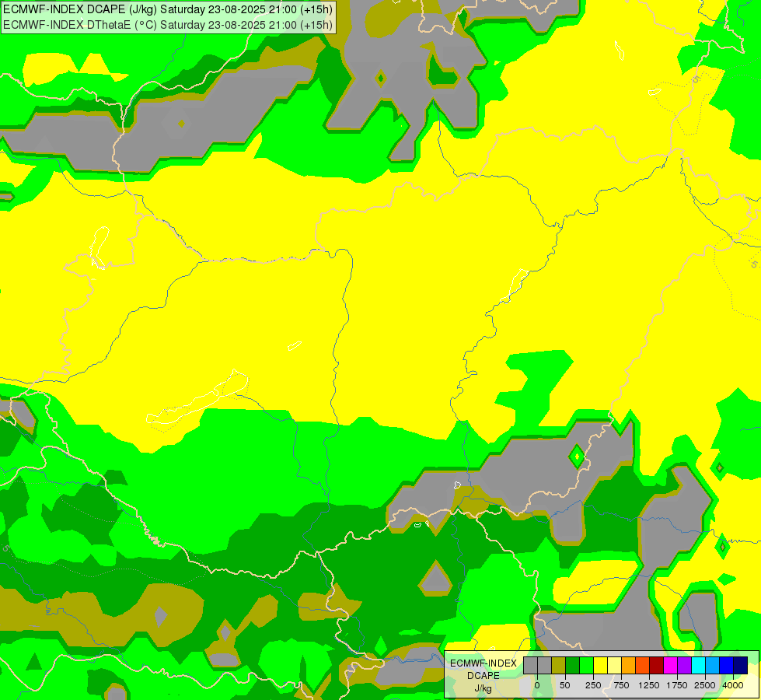Click the navy legend swatch right of 4000
Image resolution: width=761 pixels, height=700 pixels.
tap(741, 665)
